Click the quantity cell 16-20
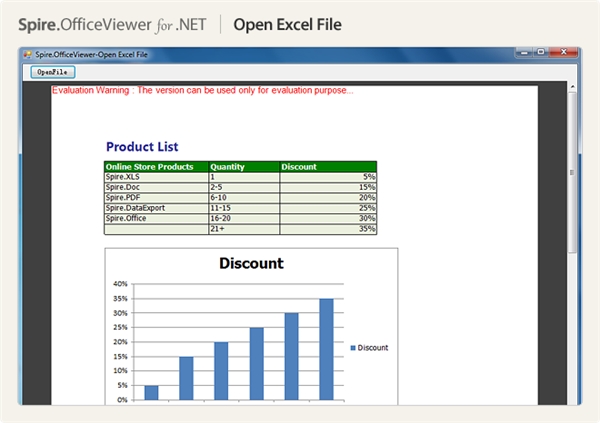Viewport: 600px width, 423px height. pyautogui.click(x=244, y=218)
